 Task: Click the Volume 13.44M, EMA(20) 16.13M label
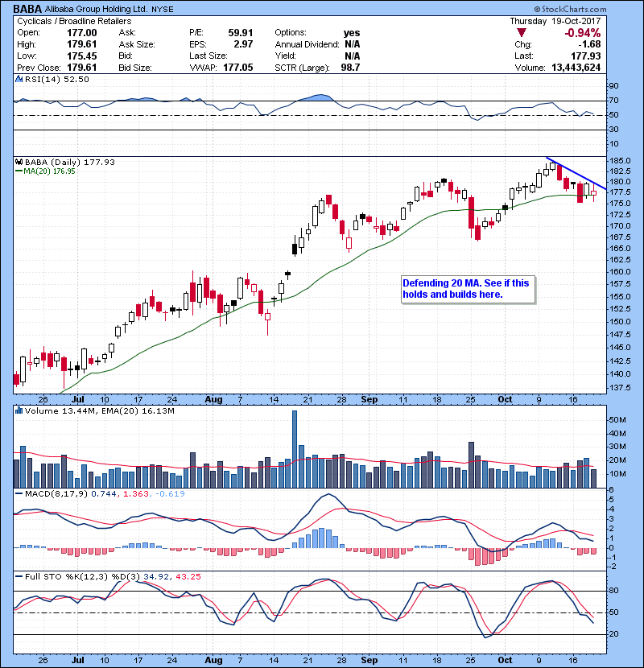[x=99, y=410]
